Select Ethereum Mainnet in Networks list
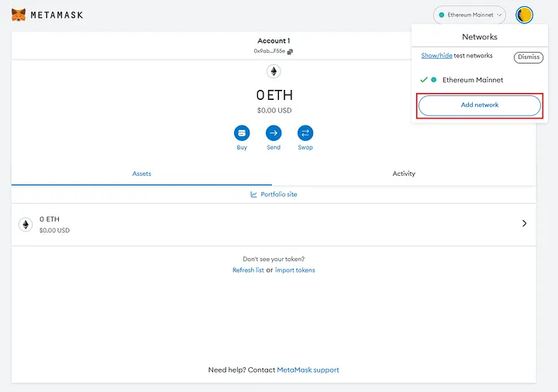Screen dimensions: 558x392 (x=472, y=80)
